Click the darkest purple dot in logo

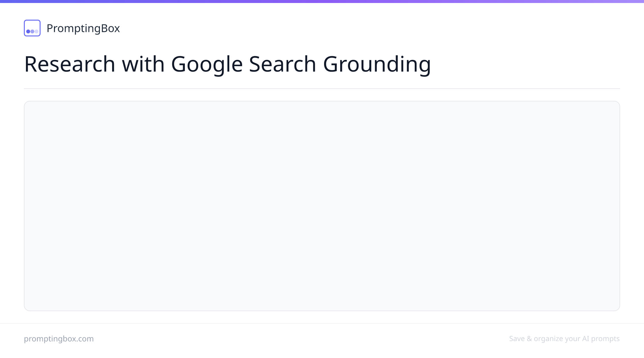[28, 31]
